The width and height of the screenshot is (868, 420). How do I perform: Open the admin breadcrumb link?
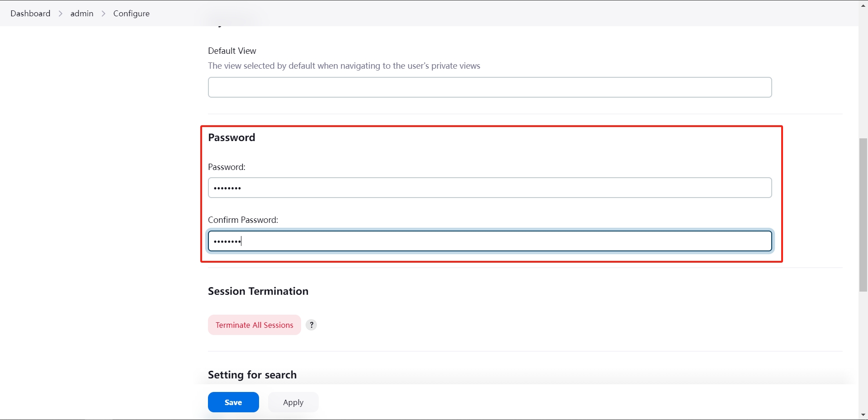(82, 14)
